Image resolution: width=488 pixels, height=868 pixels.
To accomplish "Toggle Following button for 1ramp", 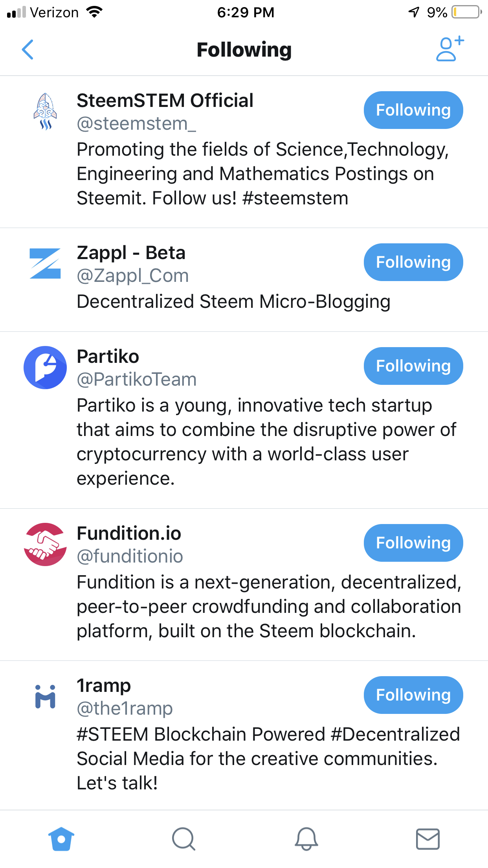I will tap(413, 695).
